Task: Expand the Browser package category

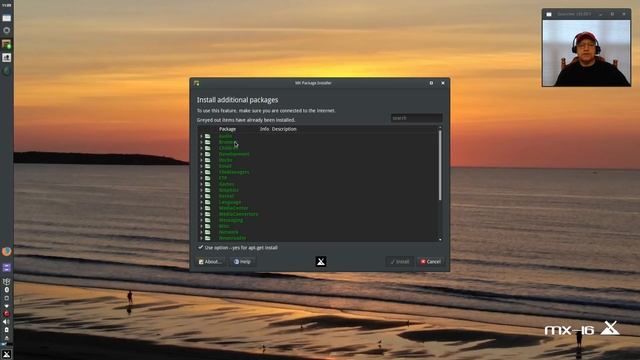Action: (201, 142)
